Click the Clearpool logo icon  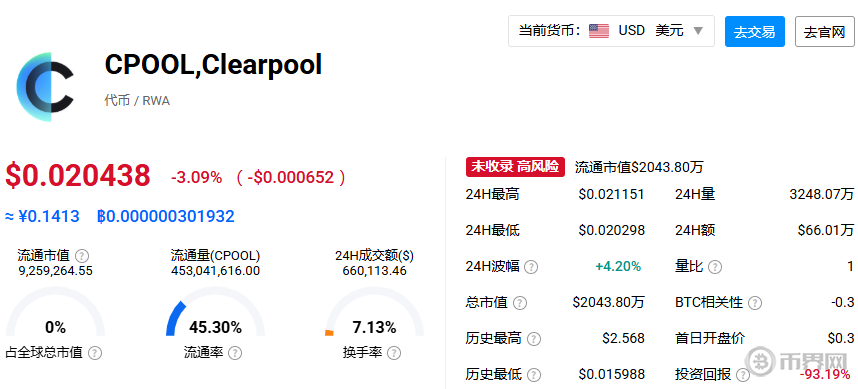pos(45,87)
